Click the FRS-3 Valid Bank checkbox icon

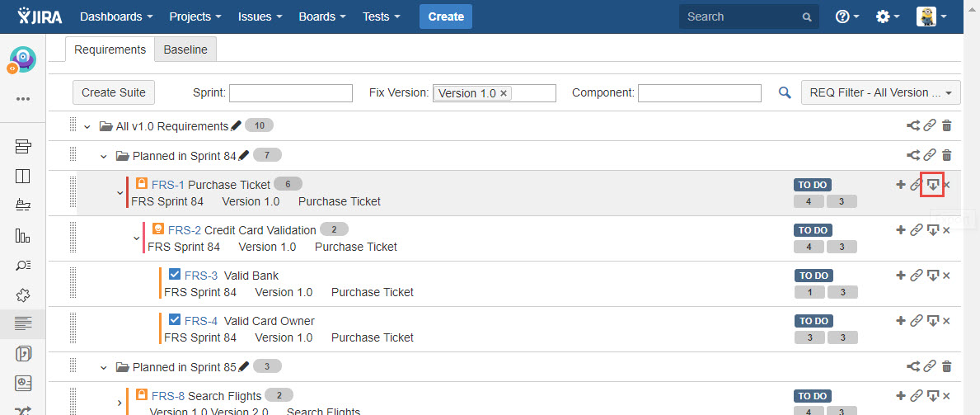click(x=175, y=274)
